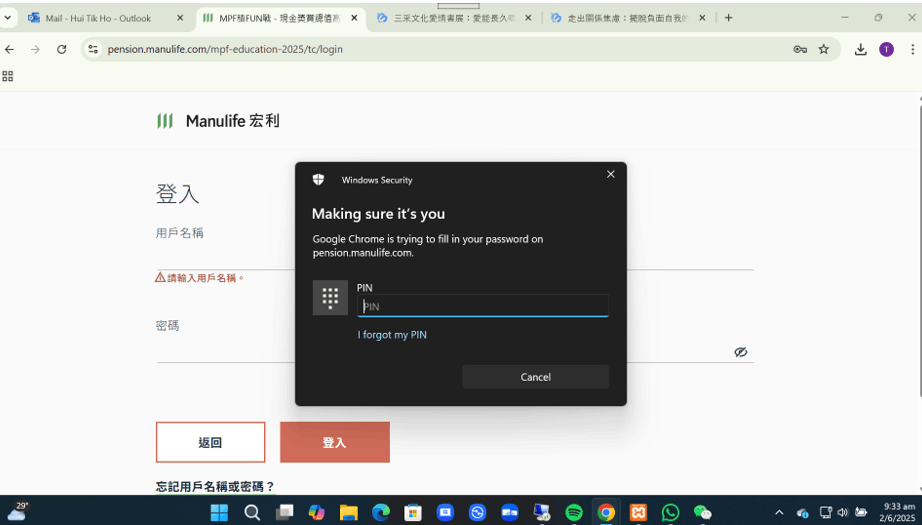The width and height of the screenshot is (922, 525).
Task: Click the 忘記用戶名稱或密碼 link
Action: [x=215, y=486]
